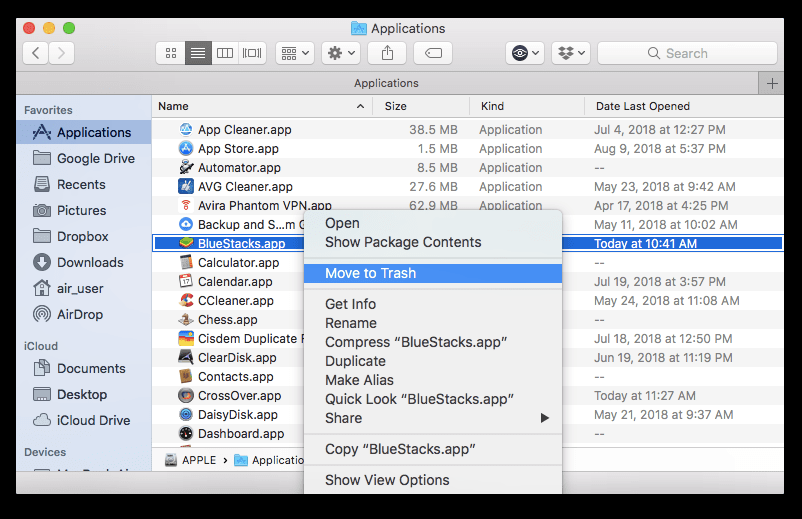Image resolution: width=802 pixels, height=519 pixels.
Task: Select the CCleaner.app icon
Action: [x=186, y=300]
